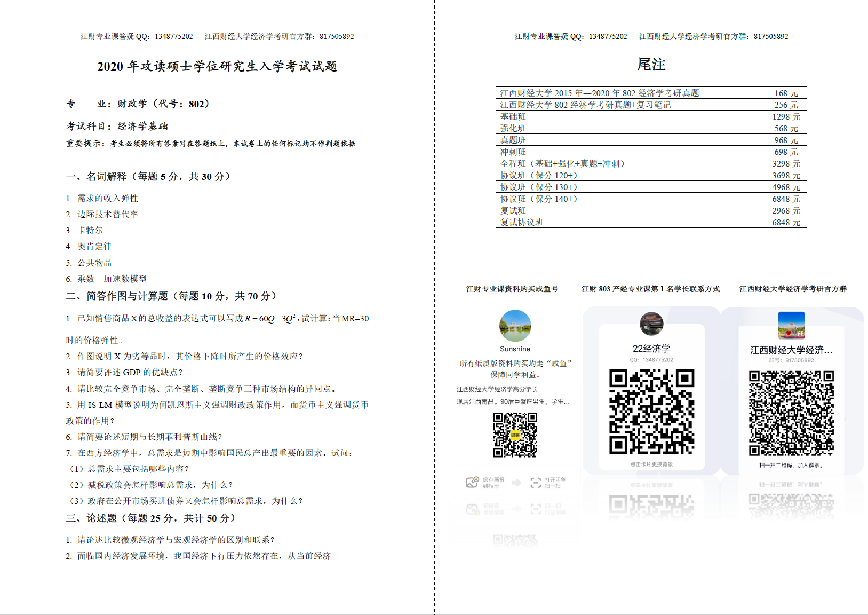Viewport: 868px width, 615px height.
Task: Click the '二、简答作图与计算题' section heading
Action: 171,296
